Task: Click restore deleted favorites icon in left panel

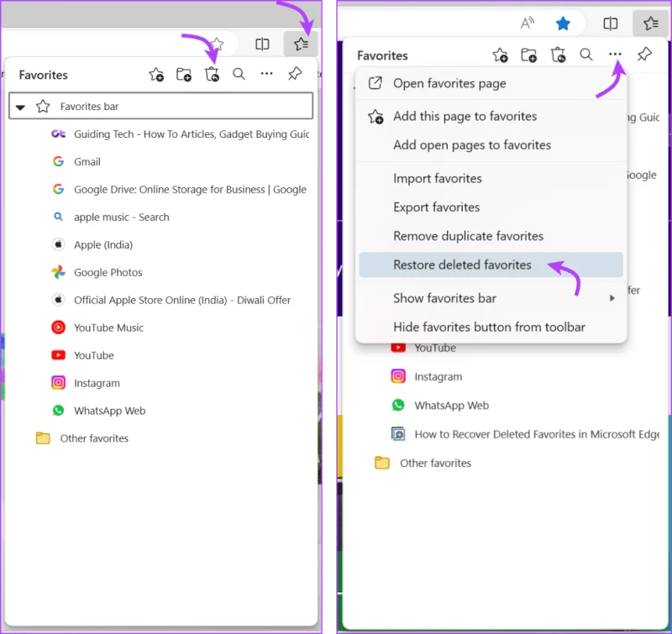Action: point(212,75)
